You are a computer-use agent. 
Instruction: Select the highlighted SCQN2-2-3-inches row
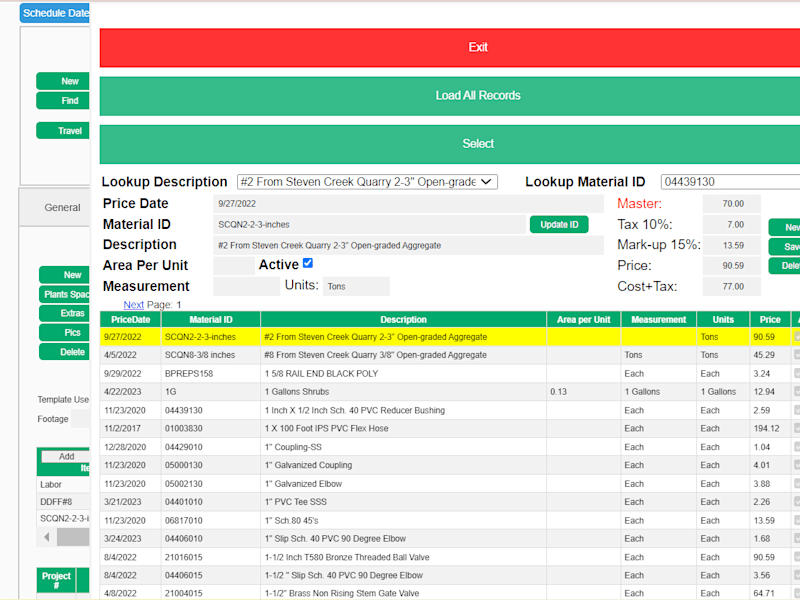coord(449,337)
